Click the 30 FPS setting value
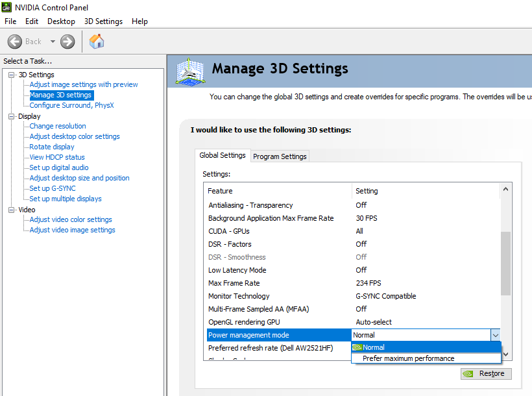 coord(367,218)
